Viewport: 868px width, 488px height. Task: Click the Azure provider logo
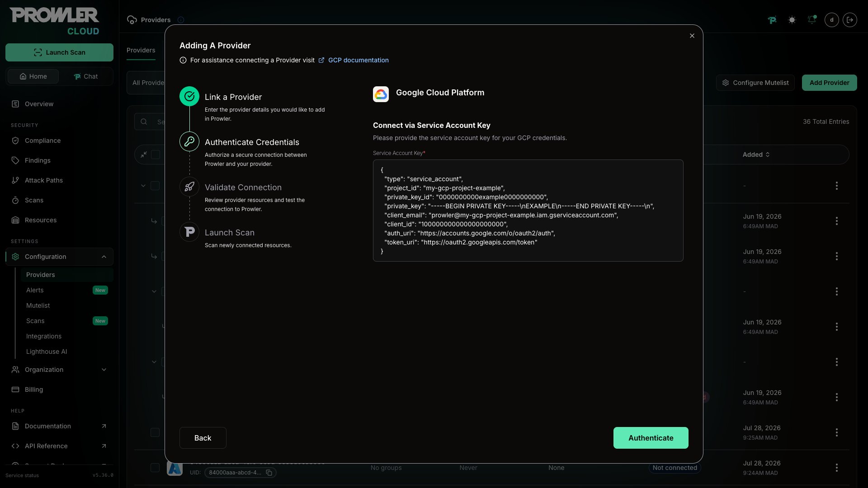click(175, 469)
